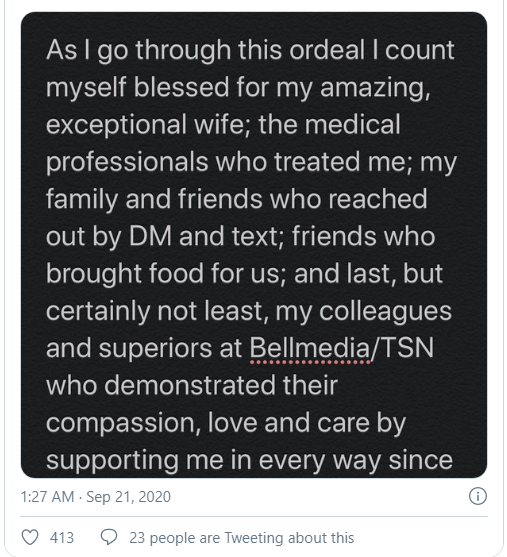Click 'family and friends who reached' line
Viewport: 507px width, 557px height.
237,199
